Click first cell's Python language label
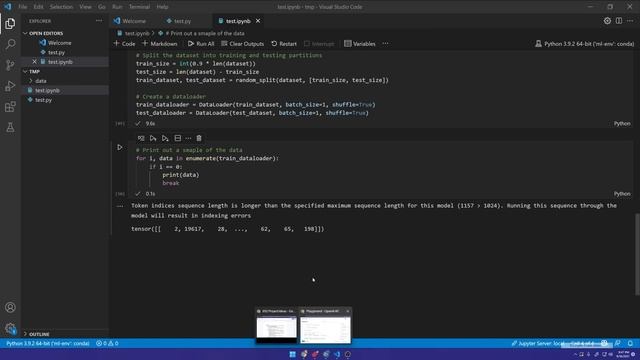This screenshot has height=360, width=640. point(622,123)
